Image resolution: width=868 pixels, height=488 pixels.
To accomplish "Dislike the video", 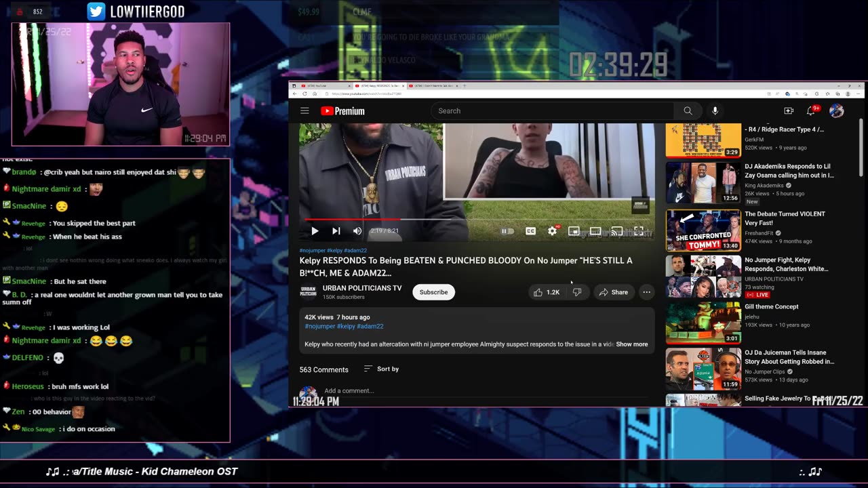I will pos(577,292).
